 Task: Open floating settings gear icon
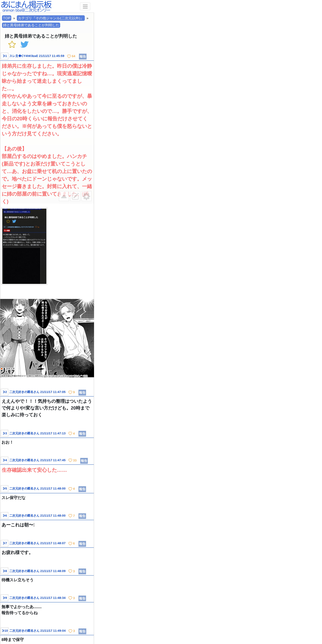87,196
